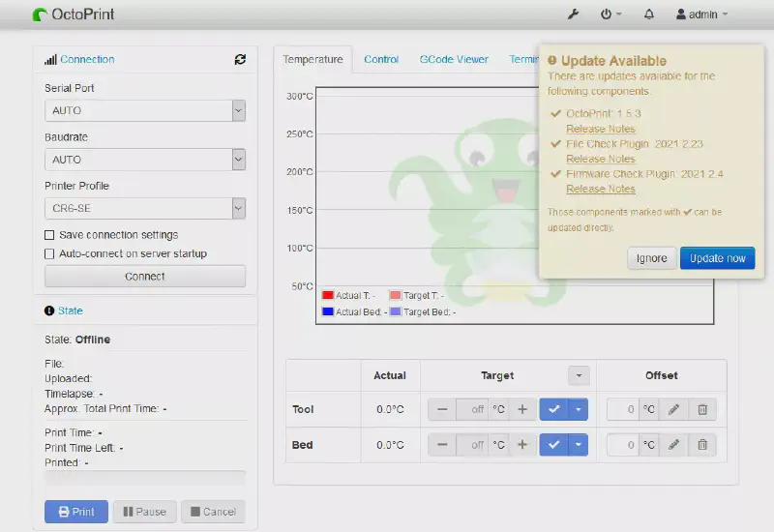Open OctoPrint 1.5.3 Release Notes link
The width and height of the screenshot is (774, 532).
click(601, 129)
